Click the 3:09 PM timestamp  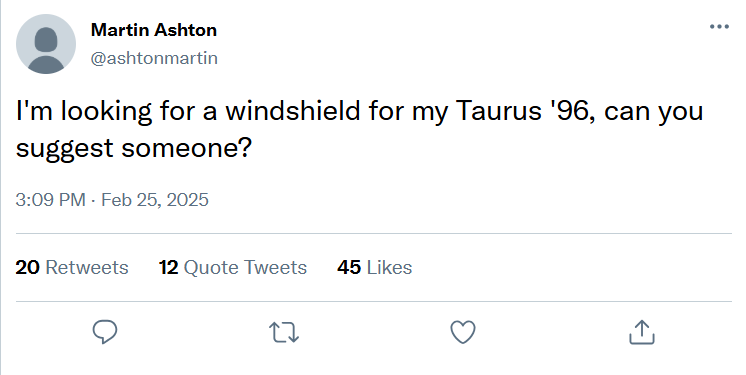(x=50, y=199)
